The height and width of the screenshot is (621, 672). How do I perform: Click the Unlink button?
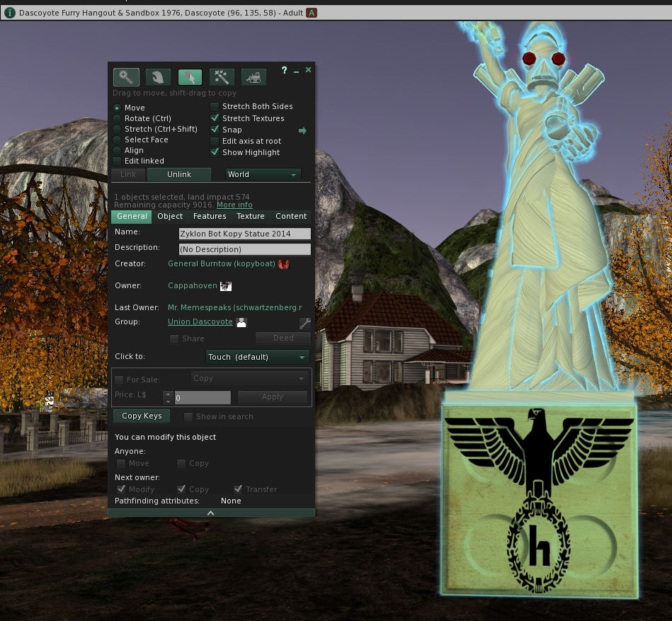[x=179, y=174]
